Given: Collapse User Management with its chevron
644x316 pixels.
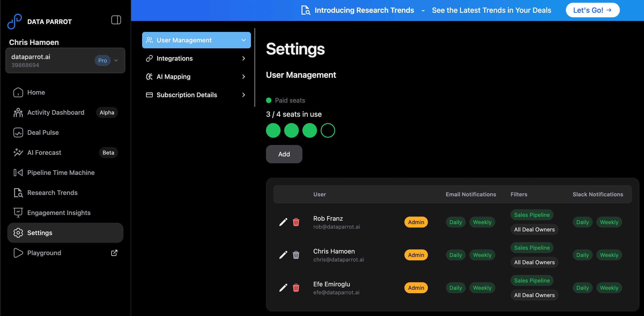Looking at the screenshot, I should [243, 40].
